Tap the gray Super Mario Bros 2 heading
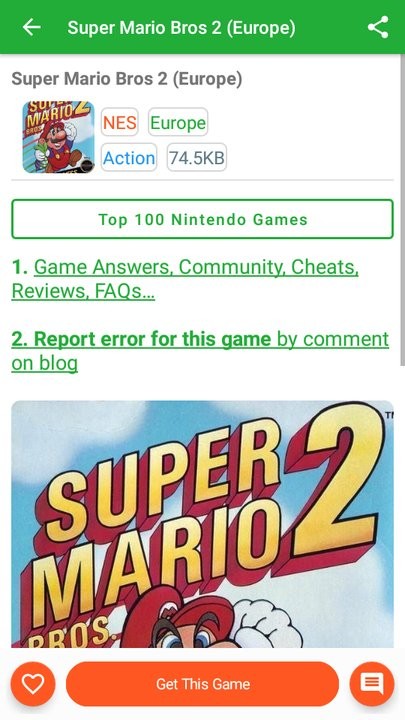405x720 pixels. pos(127,79)
